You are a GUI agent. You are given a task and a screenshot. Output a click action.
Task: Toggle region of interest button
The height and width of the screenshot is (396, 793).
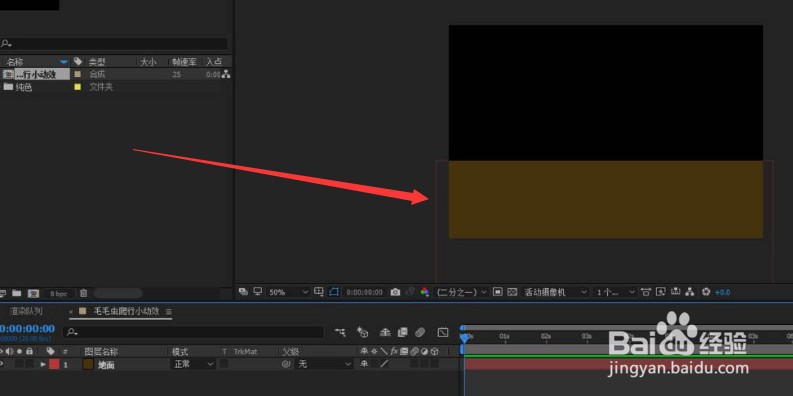pos(498,292)
